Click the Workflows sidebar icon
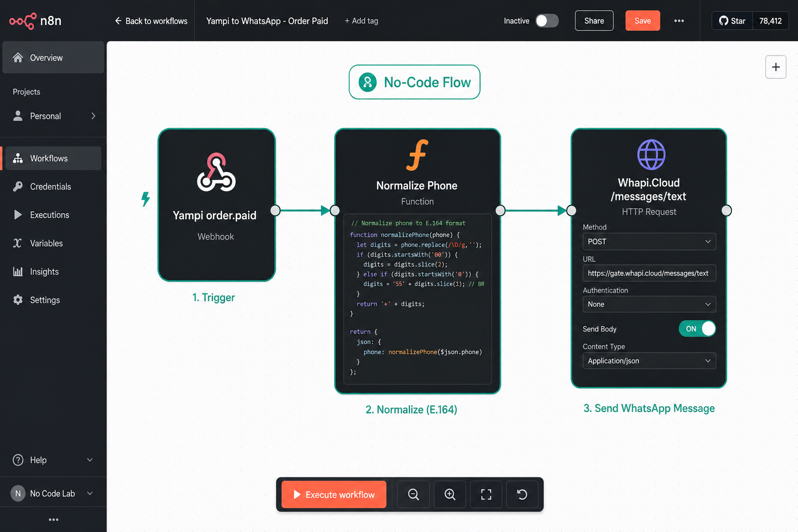Screen dimensions: 798x532 18,158
